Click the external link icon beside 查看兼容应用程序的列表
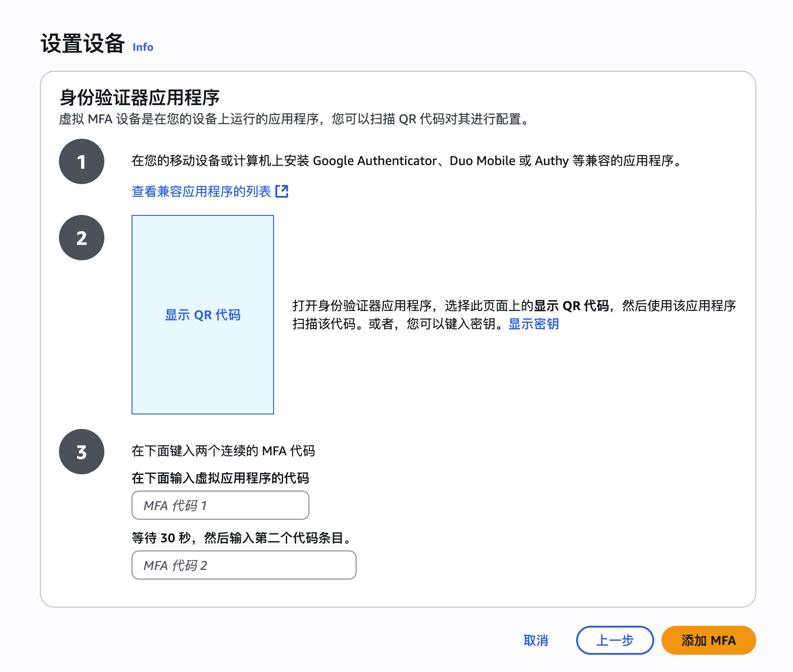This screenshot has width=793, height=672. click(283, 192)
